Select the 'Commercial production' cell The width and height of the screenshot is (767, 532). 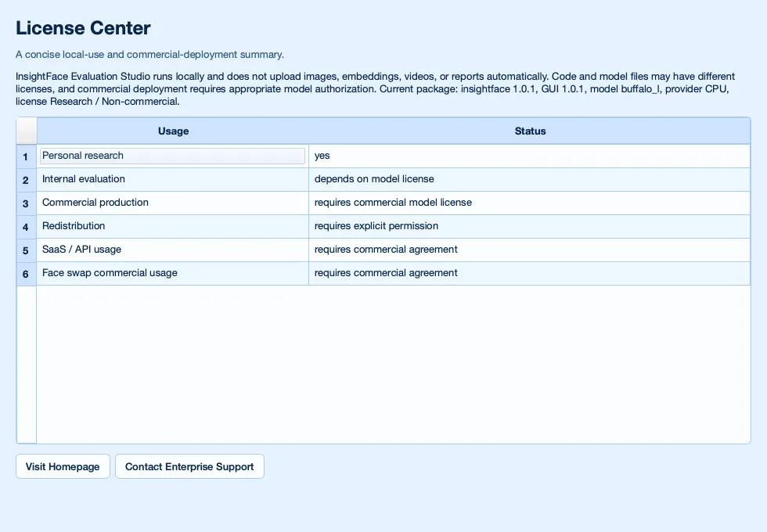[173, 203]
